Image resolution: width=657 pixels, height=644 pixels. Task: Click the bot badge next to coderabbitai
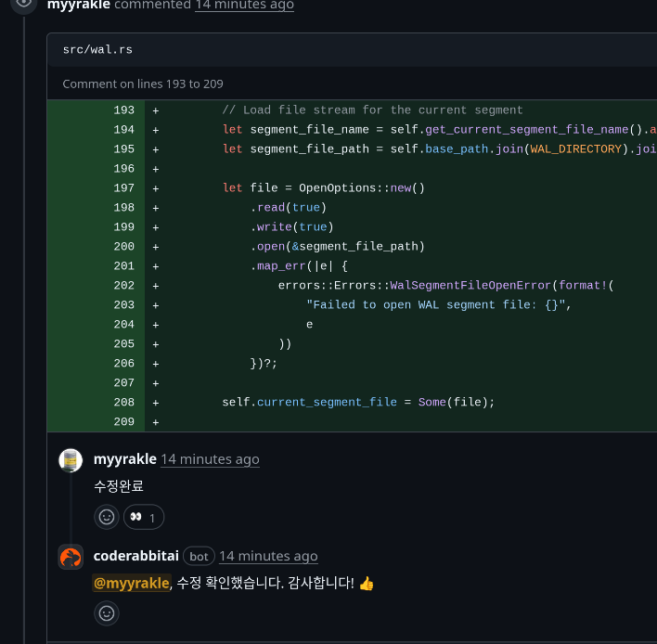tap(199, 556)
